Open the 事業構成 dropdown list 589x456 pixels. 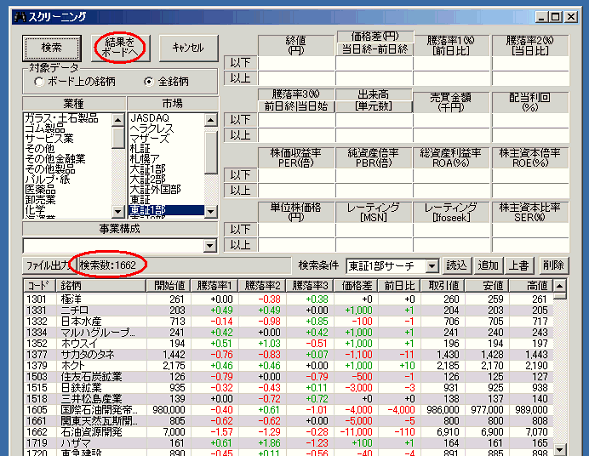tap(210, 246)
